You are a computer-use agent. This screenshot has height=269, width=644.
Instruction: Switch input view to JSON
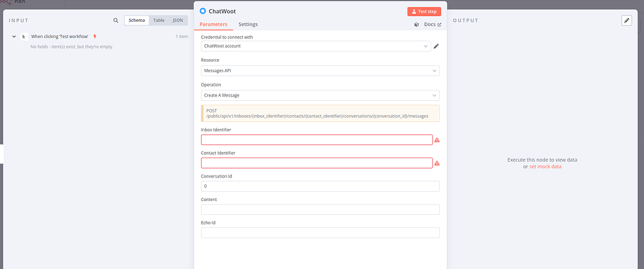[x=178, y=20]
